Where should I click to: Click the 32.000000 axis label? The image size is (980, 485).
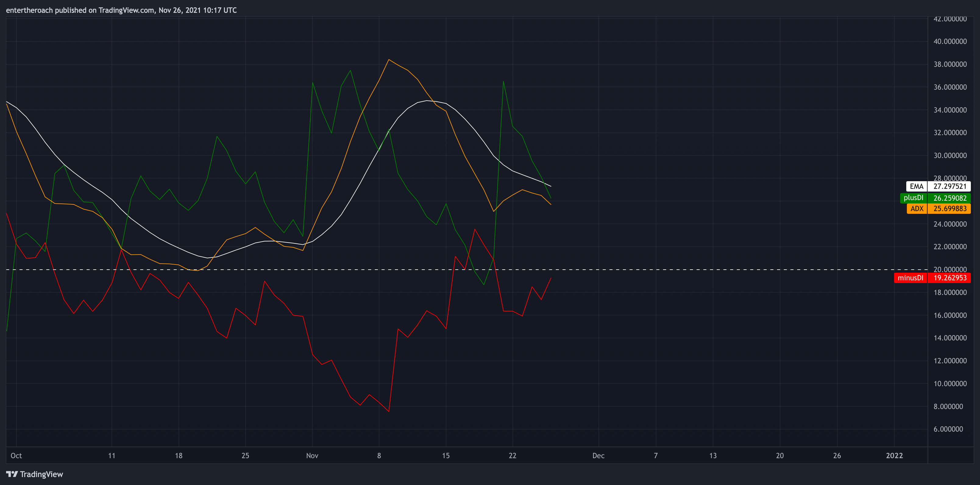coord(950,132)
